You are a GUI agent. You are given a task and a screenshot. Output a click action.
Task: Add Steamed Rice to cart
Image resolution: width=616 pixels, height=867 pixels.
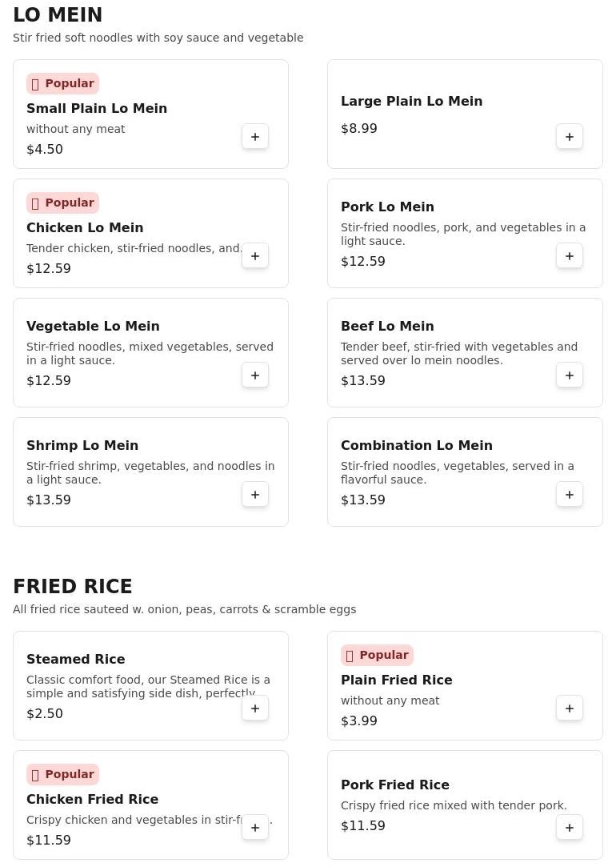point(255,708)
